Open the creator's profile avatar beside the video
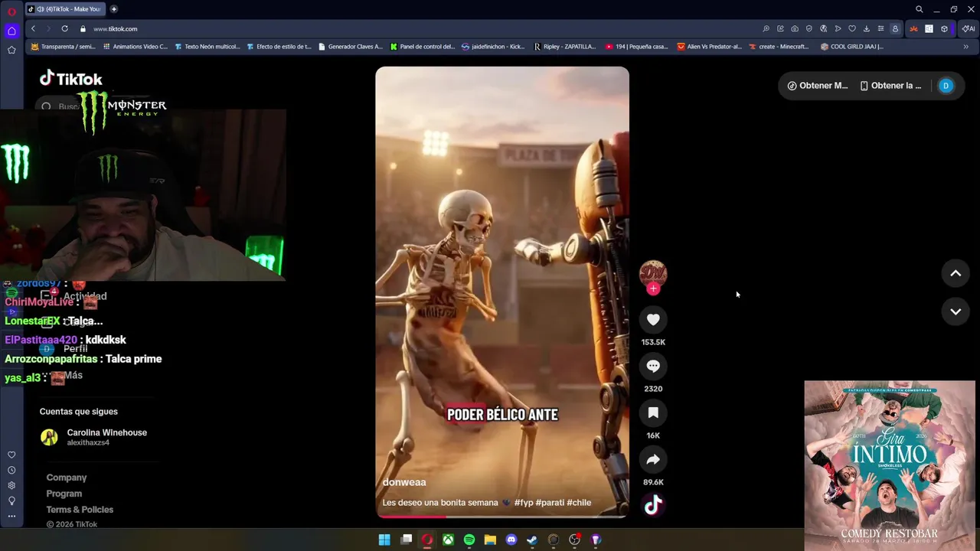Viewport: 980px width, 551px height. 653,273
